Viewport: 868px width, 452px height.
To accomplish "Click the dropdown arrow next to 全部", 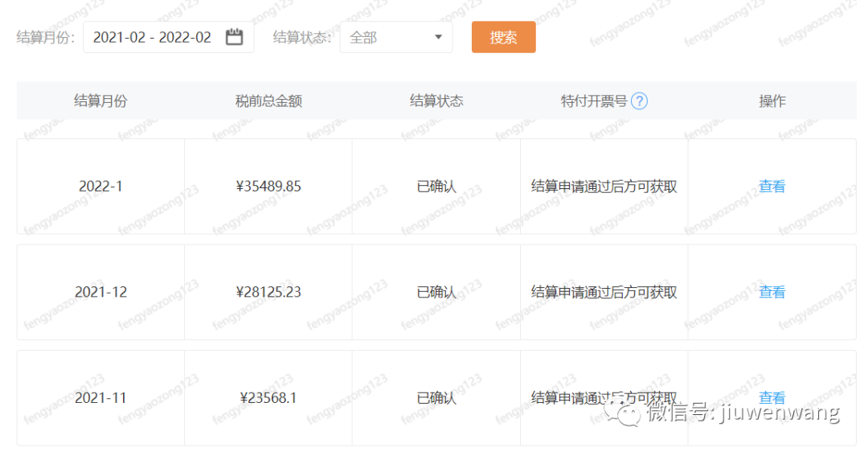I will (439, 37).
